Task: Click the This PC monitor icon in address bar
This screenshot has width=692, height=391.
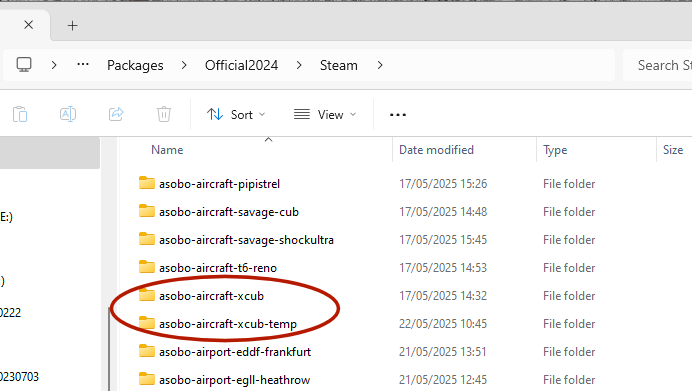Action: point(24,65)
